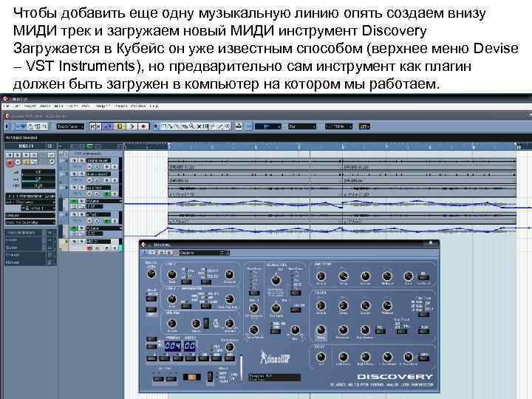Record-enable the MIDI 01 track in track list

click(x=89, y=248)
